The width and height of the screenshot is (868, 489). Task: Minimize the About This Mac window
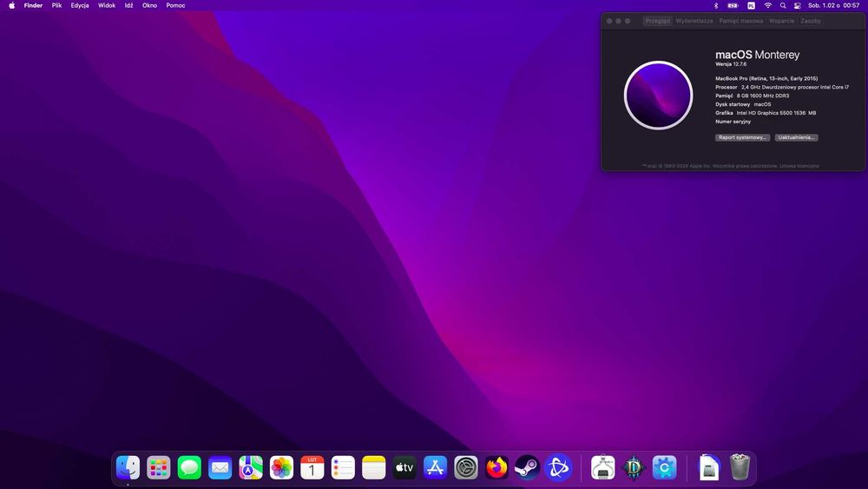(618, 21)
